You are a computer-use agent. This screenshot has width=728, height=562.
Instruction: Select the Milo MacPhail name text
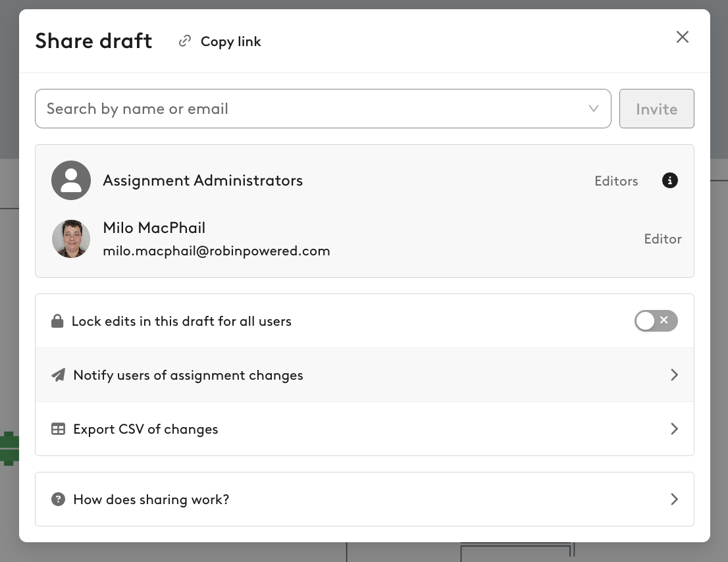(154, 228)
